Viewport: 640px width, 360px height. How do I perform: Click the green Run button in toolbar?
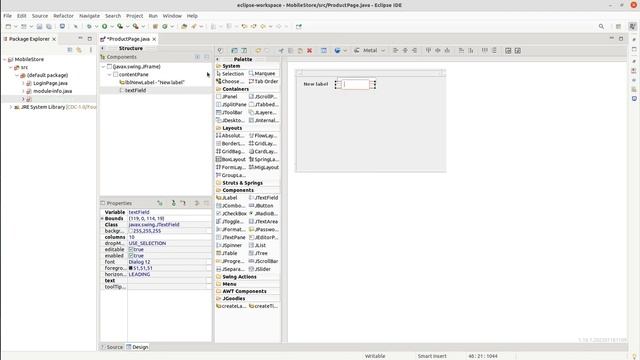click(104, 27)
